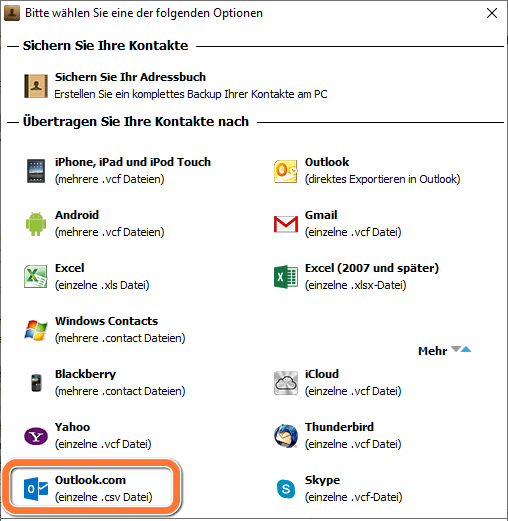
Task: Choose the Skype export title
Action: 322,480
